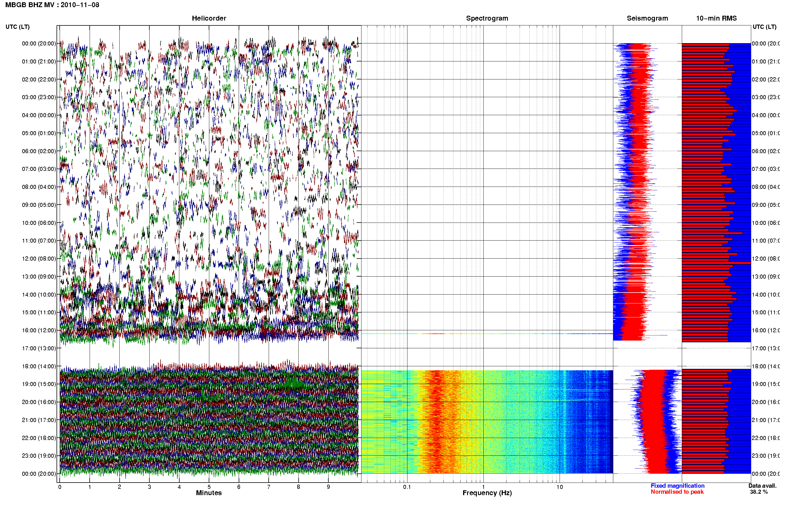Click the "38.2 %" data availability value
The height and width of the screenshot is (508, 812).
tap(759, 492)
